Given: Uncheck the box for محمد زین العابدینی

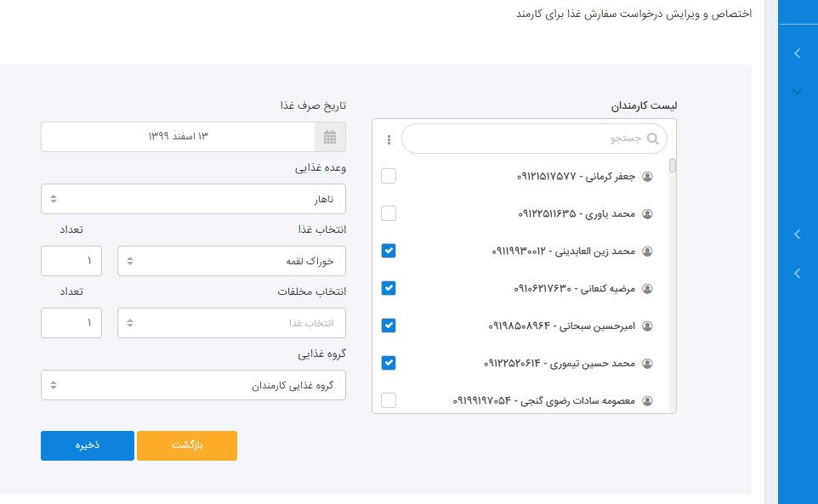Looking at the screenshot, I should (389, 251).
